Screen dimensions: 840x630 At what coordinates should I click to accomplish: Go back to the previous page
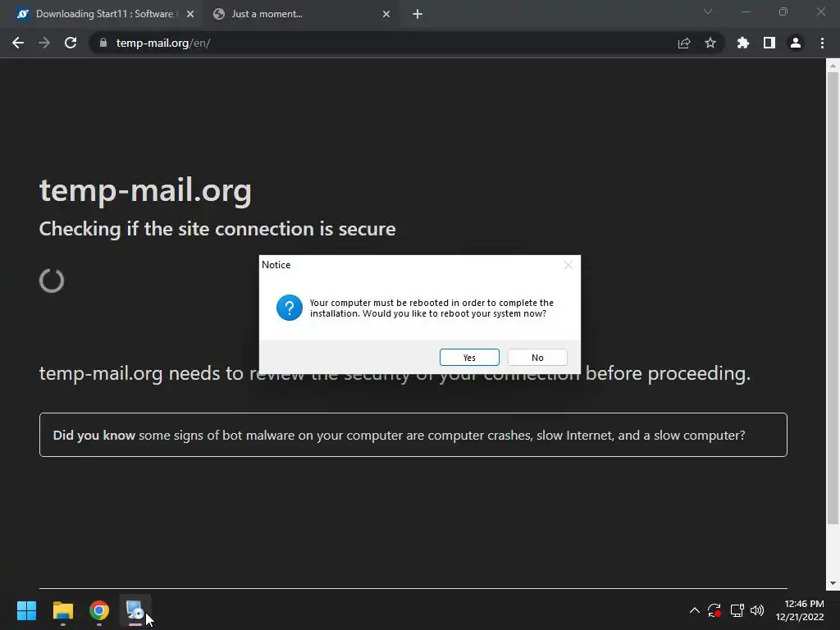(x=18, y=43)
